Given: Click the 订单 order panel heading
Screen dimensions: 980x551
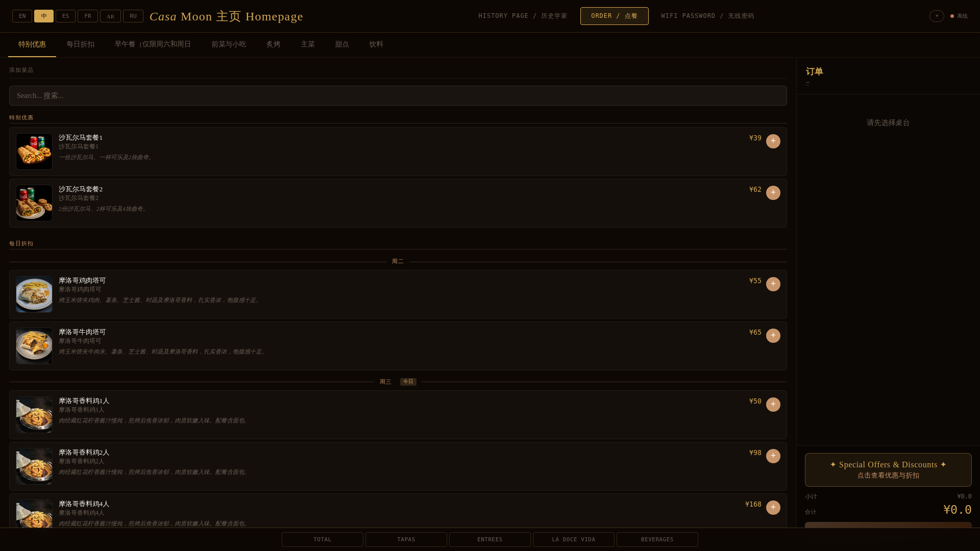Looking at the screenshot, I should pos(814,72).
